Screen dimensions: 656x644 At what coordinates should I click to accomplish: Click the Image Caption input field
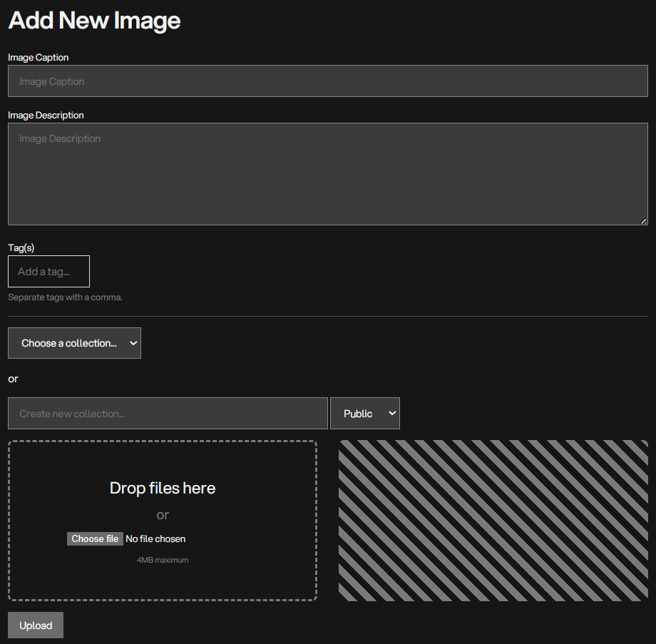point(327,81)
